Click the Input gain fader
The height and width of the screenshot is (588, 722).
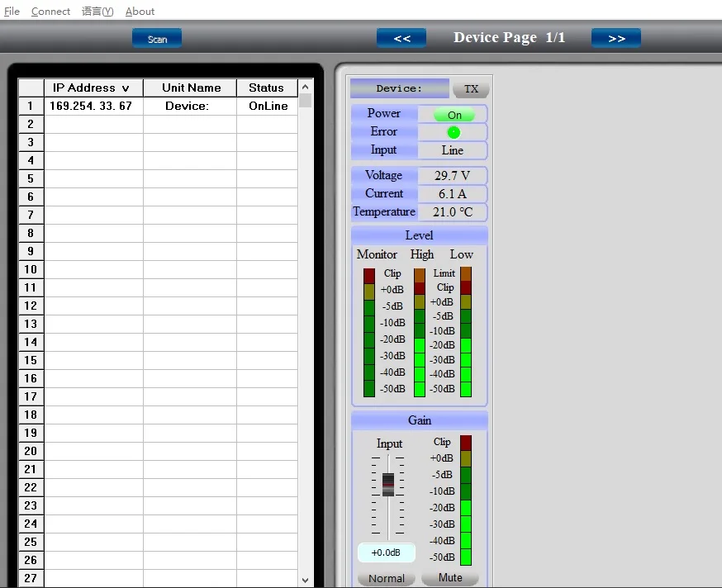click(387, 483)
